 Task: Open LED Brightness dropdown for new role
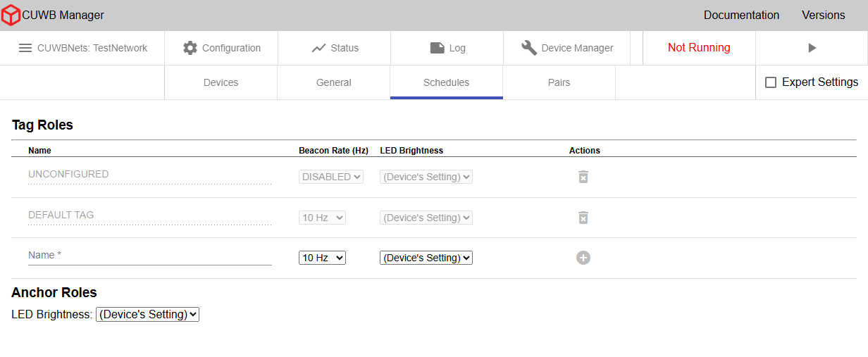tap(426, 258)
